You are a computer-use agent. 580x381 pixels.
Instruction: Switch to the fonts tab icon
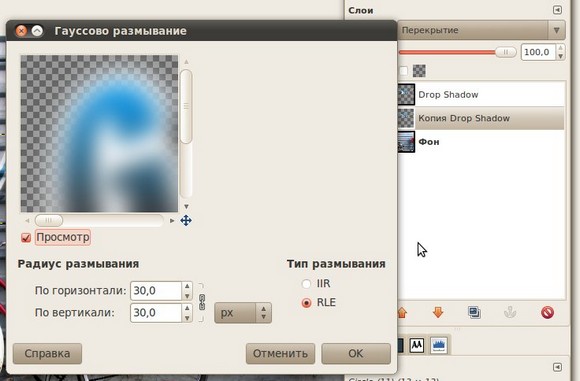point(417,345)
